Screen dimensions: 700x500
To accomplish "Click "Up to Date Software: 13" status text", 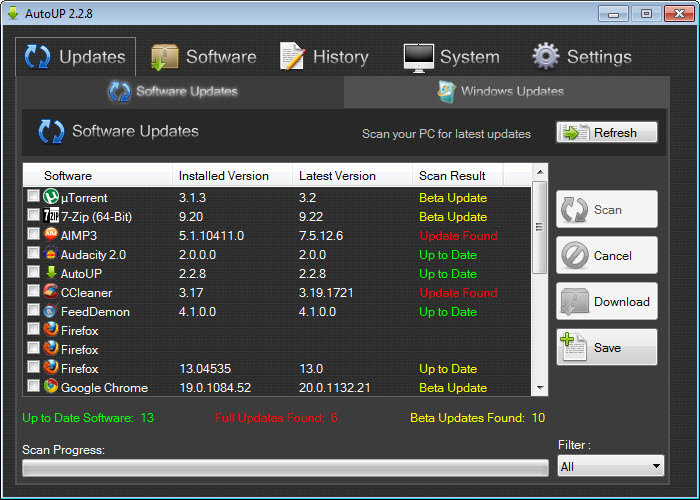I will 88,418.
